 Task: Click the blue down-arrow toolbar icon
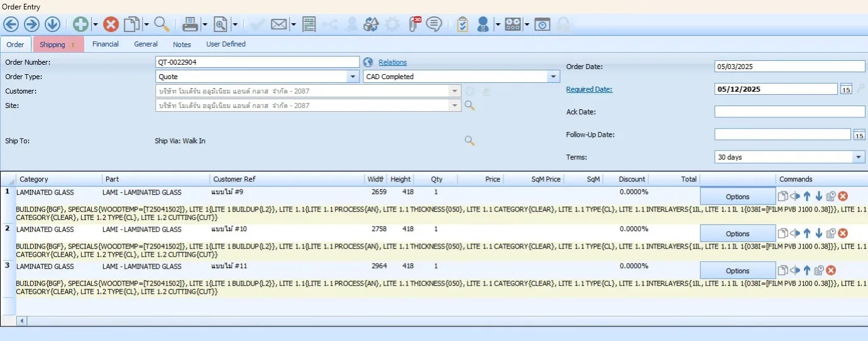click(x=52, y=24)
